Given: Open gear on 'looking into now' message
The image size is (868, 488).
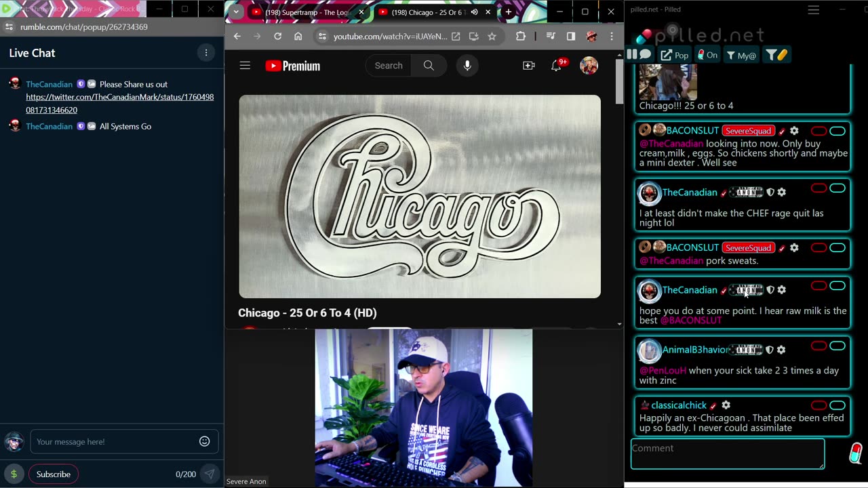Looking at the screenshot, I should pyautogui.click(x=794, y=131).
